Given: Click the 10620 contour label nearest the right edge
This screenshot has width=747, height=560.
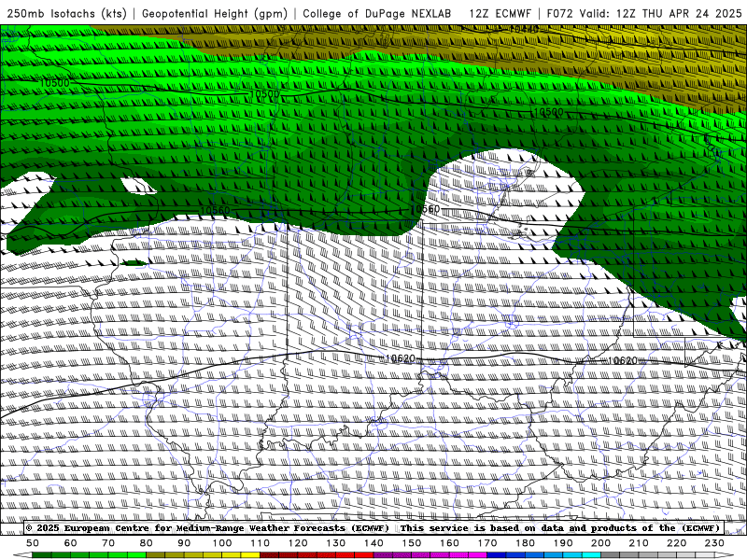Looking at the screenshot, I should 622,361.
